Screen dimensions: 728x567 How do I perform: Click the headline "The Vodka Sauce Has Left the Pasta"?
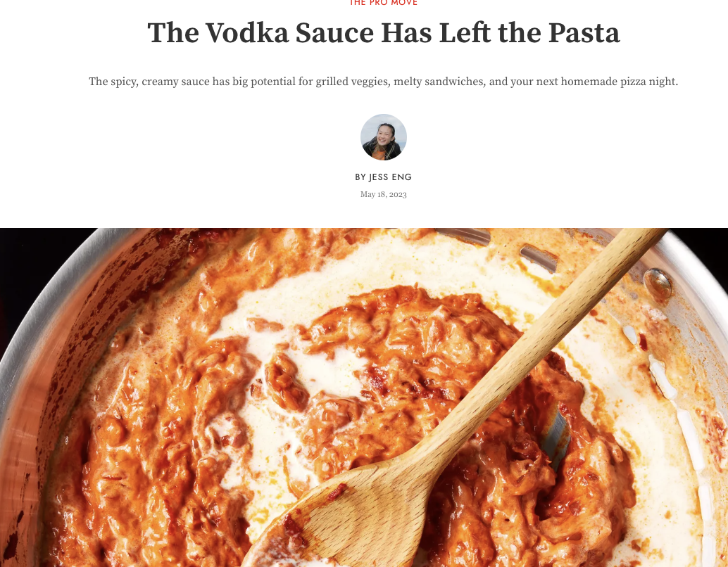pos(384,32)
